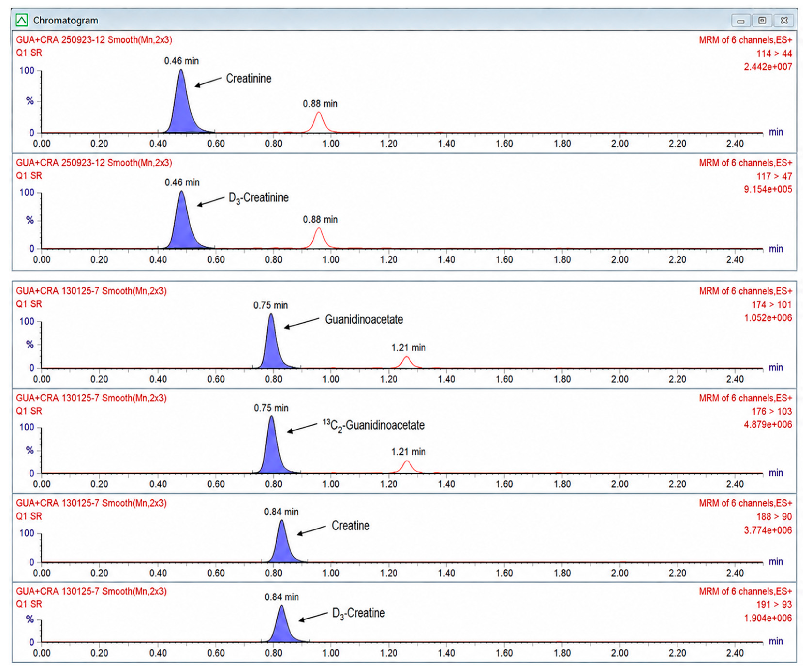Click MRM of 6 channels,ES+ above 114 > 44

(x=745, y=40)
